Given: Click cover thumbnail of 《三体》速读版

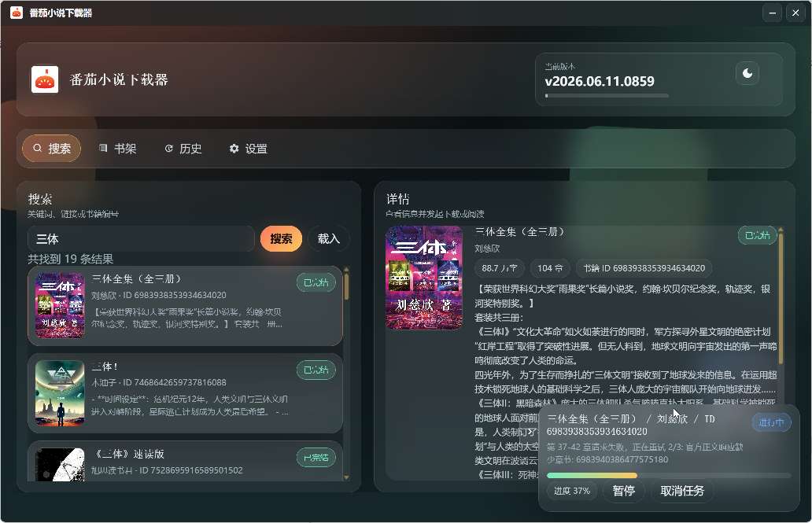Looking at the screenshot, I should [60, 465].
